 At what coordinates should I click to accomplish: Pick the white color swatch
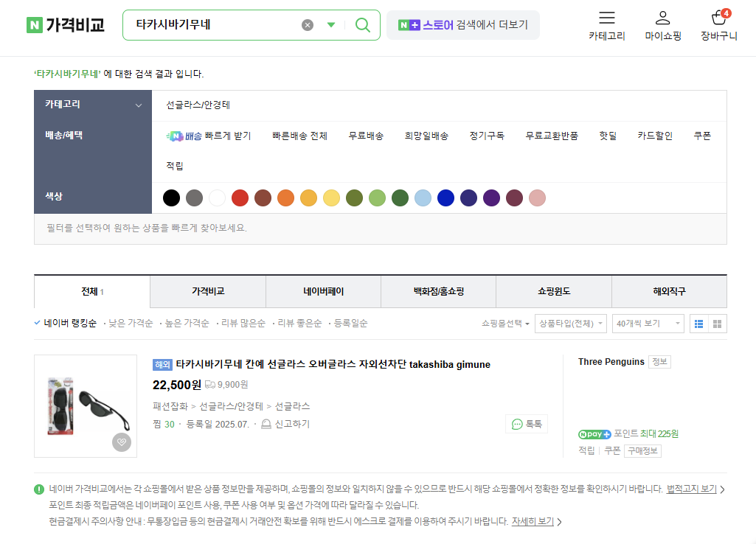[217, 198]
